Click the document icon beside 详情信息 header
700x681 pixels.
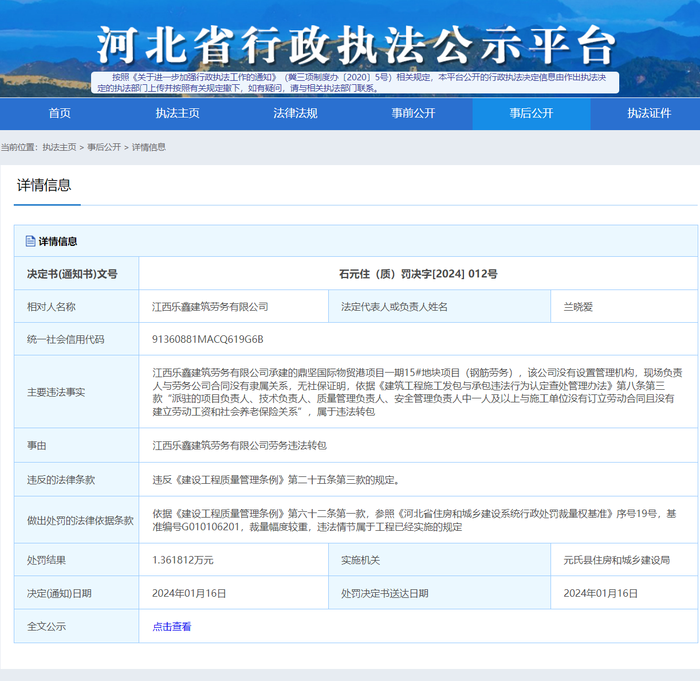30,242
